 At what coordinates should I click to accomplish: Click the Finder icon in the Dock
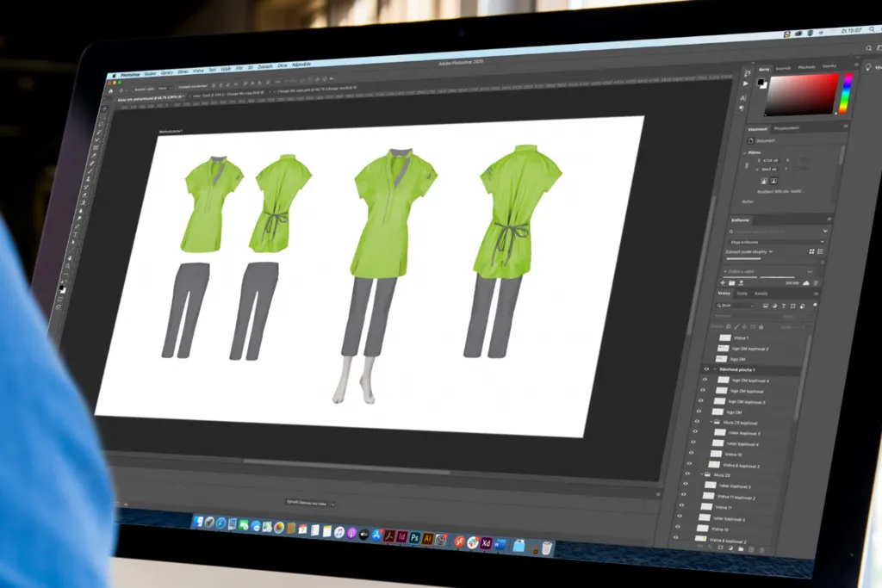tap(197, 523)
